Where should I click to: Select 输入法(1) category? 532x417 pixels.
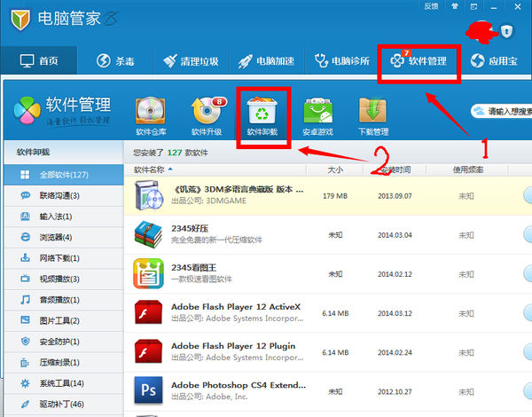(64, 216)
